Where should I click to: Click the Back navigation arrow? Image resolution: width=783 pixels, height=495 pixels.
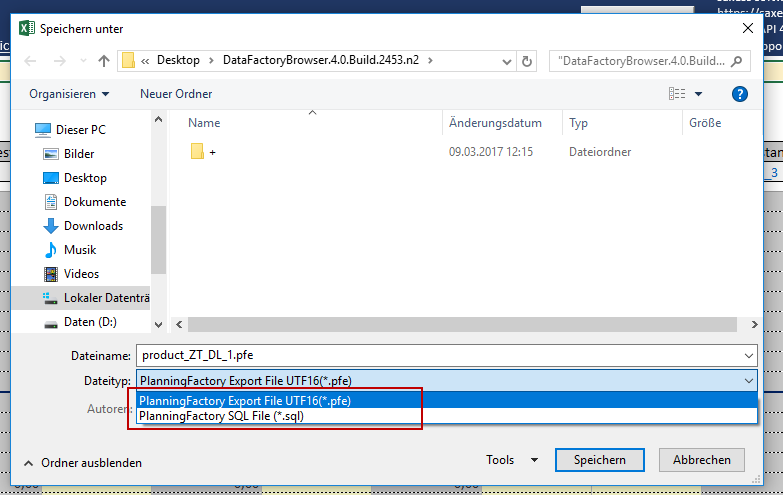[x=30, y=61]
